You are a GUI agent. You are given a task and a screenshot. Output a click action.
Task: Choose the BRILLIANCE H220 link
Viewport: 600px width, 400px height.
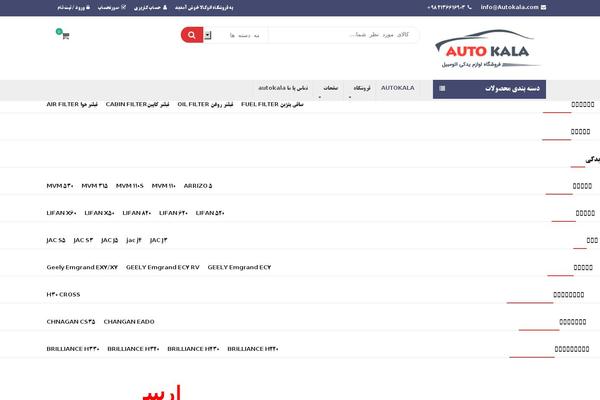253,349
